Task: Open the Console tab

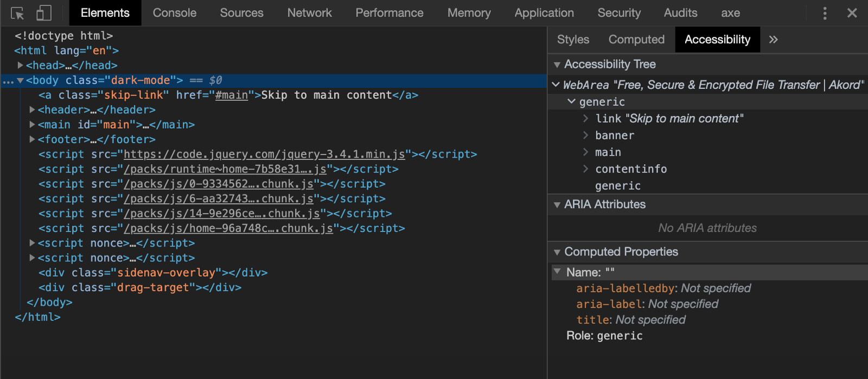Action: click(x=175, y=13)
